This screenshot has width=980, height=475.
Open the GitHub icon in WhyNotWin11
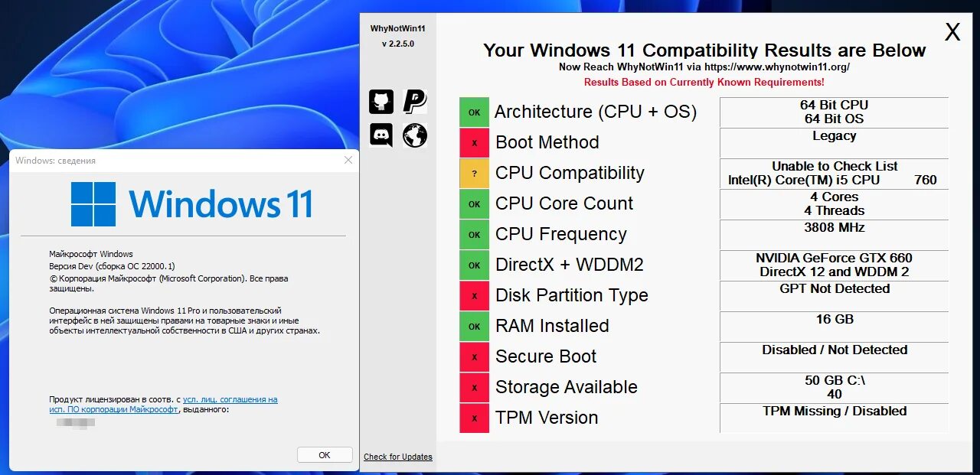(381, 102)
